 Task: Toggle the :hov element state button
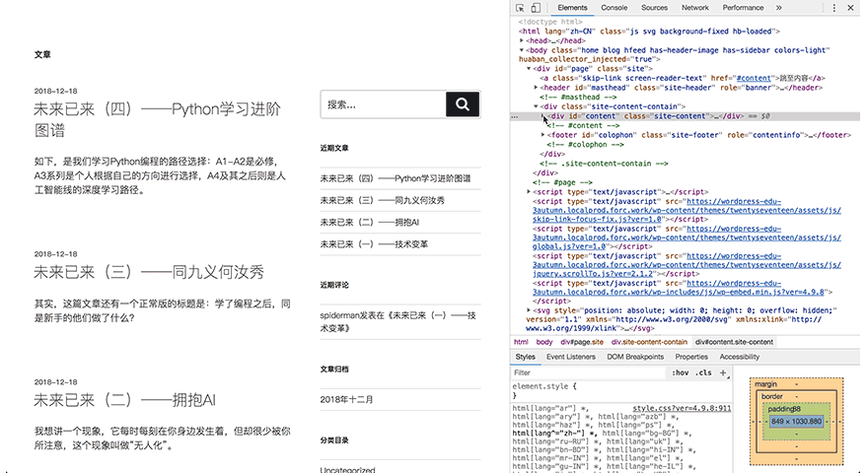click(681, 372)
